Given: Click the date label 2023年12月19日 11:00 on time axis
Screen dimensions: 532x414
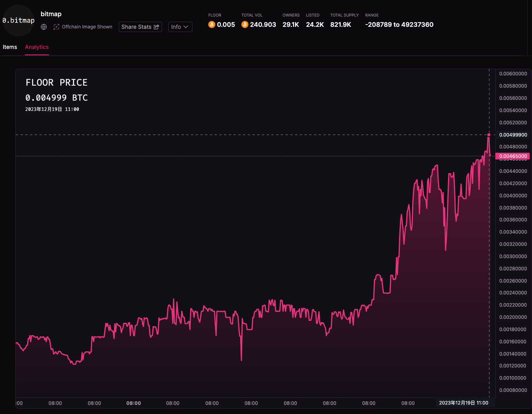Looking at the screenshot, I should pyautogui.click(x=463, y=403).
